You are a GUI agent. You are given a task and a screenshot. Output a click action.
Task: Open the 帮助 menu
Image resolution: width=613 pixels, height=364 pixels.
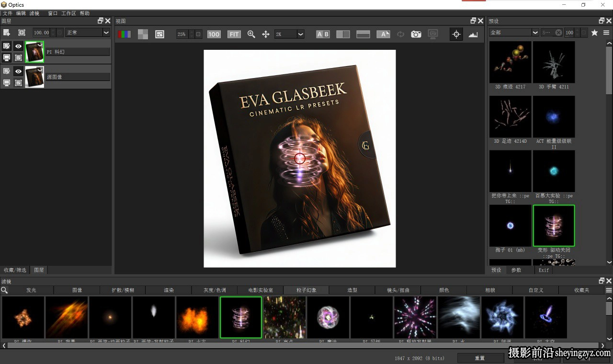[84, 13]
